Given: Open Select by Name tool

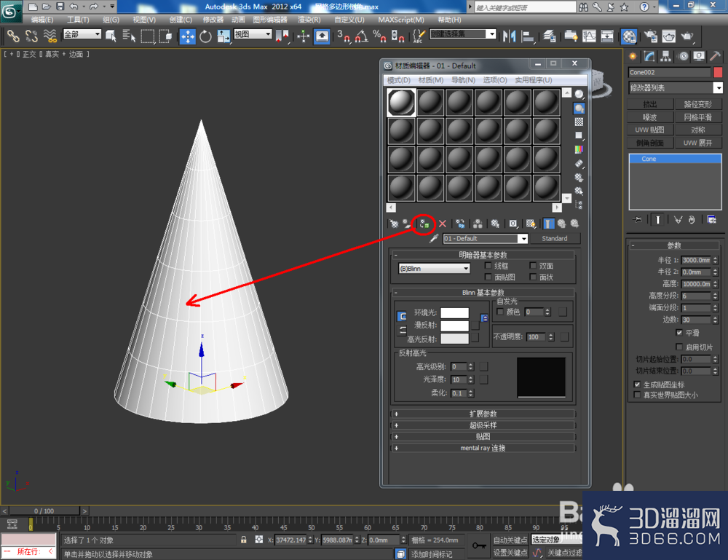Looking at the screenshot, I should click(x=129, y=36).
